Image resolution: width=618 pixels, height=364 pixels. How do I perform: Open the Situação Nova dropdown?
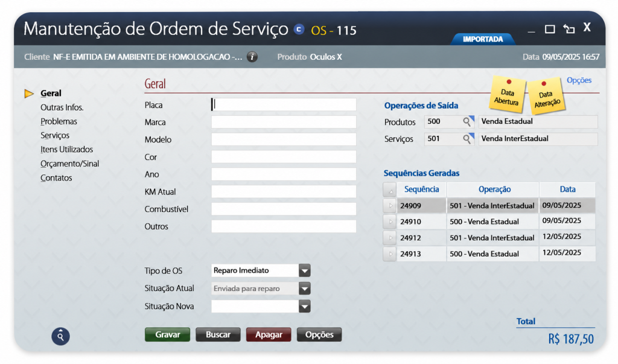click(x=304, y=307)
